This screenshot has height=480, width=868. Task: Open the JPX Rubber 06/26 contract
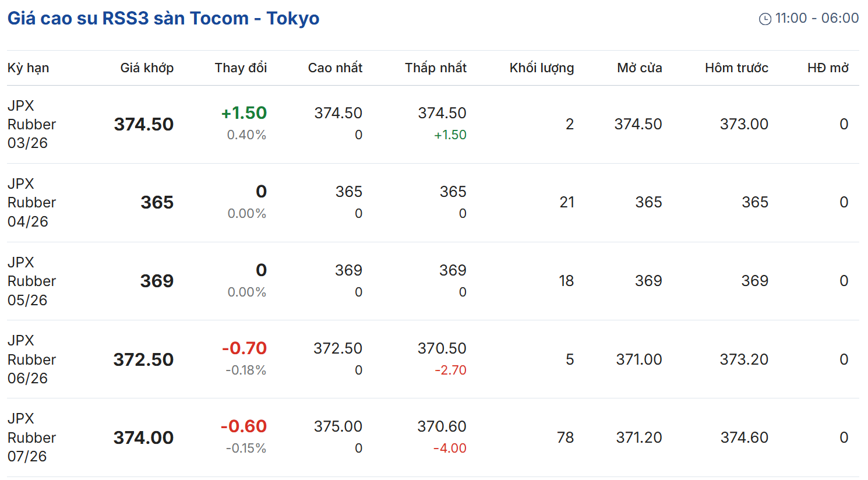coord(31,359)
